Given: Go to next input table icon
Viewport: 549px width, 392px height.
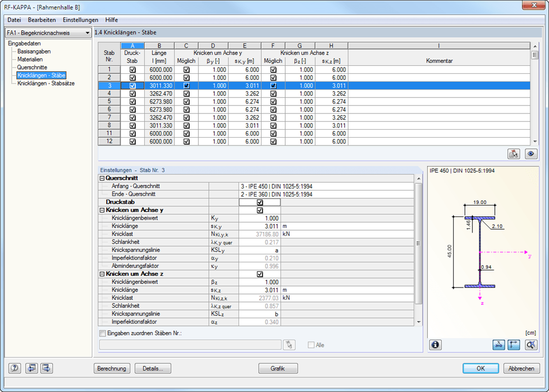Looking at the screenshot, I should pyautogui.click(x=47, y=368).
